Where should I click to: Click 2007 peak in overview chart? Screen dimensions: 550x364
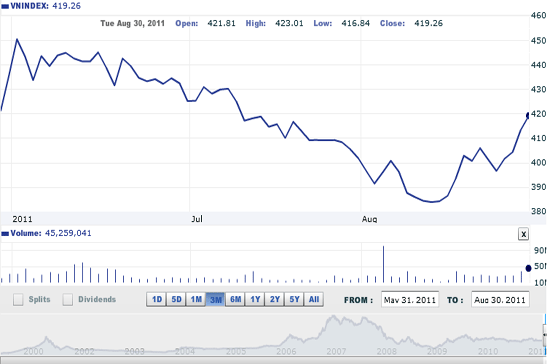tap(333, 317)
